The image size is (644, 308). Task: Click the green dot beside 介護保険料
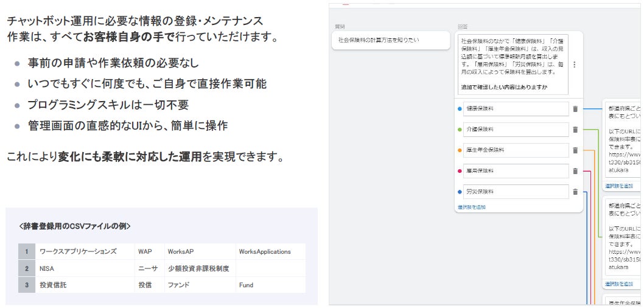[x=460, y=130]
